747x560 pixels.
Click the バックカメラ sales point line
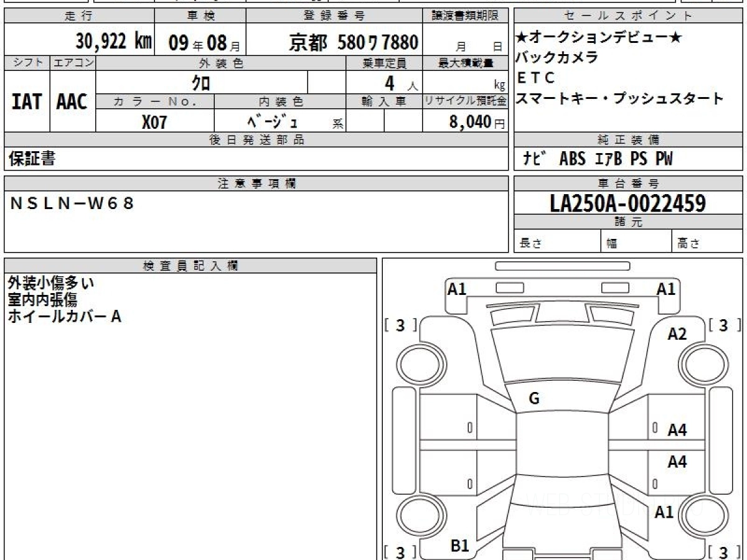coord(557,57)
